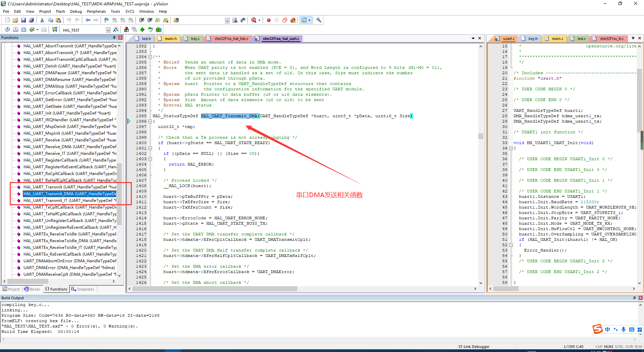Open the find text combo box dropdown

pos(227,20)
